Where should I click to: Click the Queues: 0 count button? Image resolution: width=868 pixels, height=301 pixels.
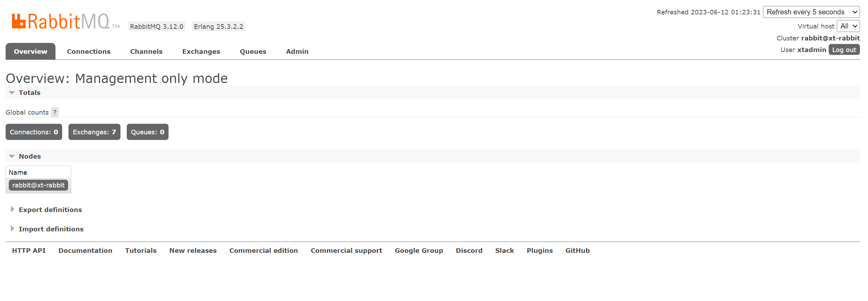(x=147, y=132)
